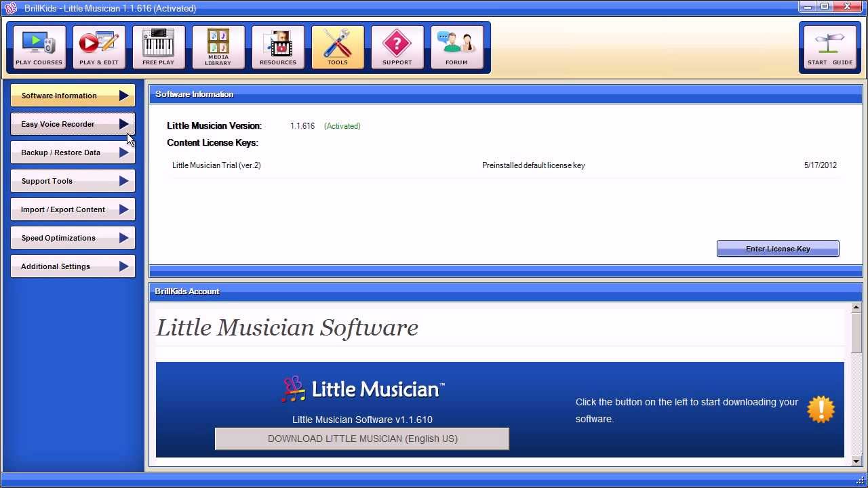
Task: Click the Little Musician Trial (ver.2) row
Action: click(x=505, y=165)
